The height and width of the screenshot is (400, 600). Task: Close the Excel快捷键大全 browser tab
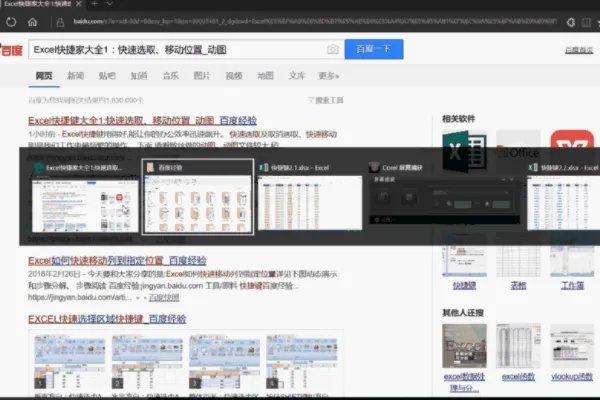79,4
